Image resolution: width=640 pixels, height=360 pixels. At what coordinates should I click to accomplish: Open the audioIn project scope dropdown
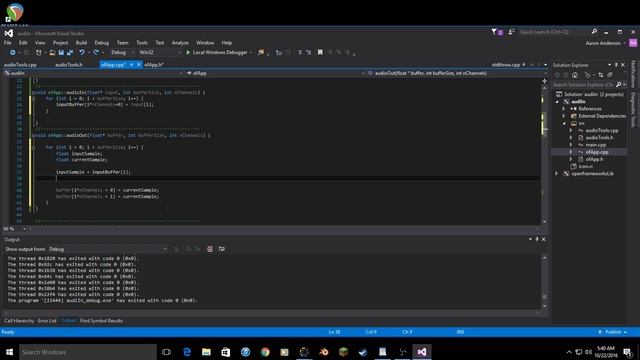tap(93, 73)
